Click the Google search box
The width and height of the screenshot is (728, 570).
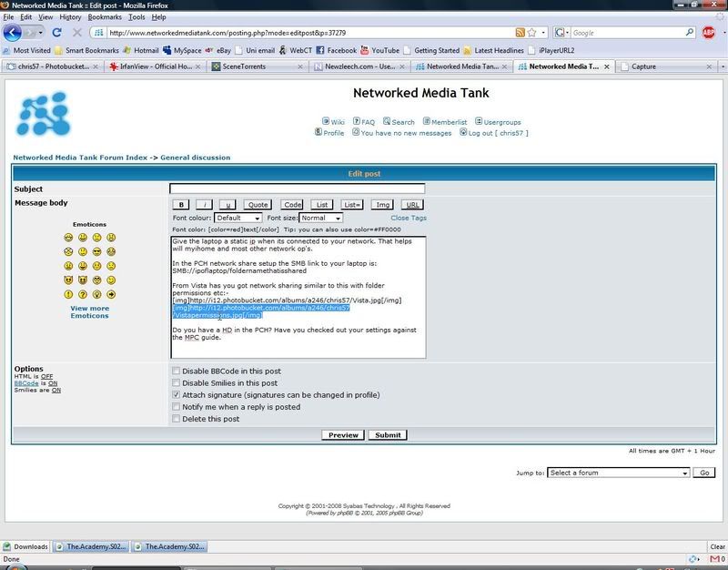pyautogui.click(x=628, y=33)
